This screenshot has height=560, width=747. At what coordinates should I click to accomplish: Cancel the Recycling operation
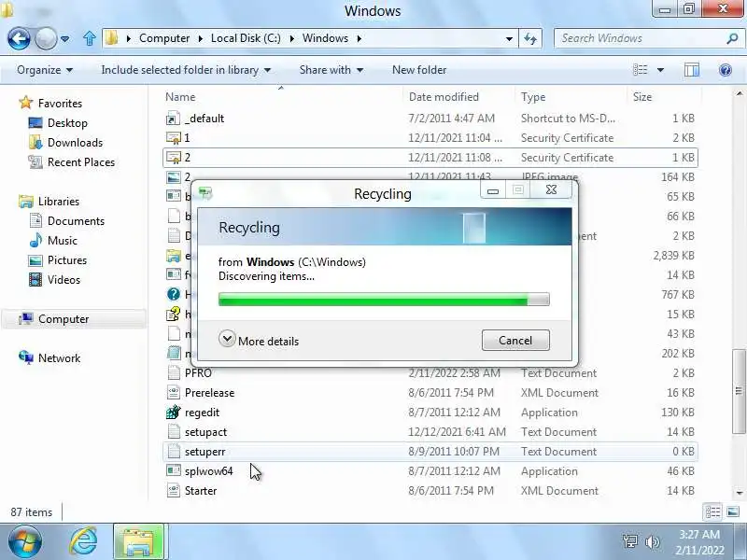(515, 341)
